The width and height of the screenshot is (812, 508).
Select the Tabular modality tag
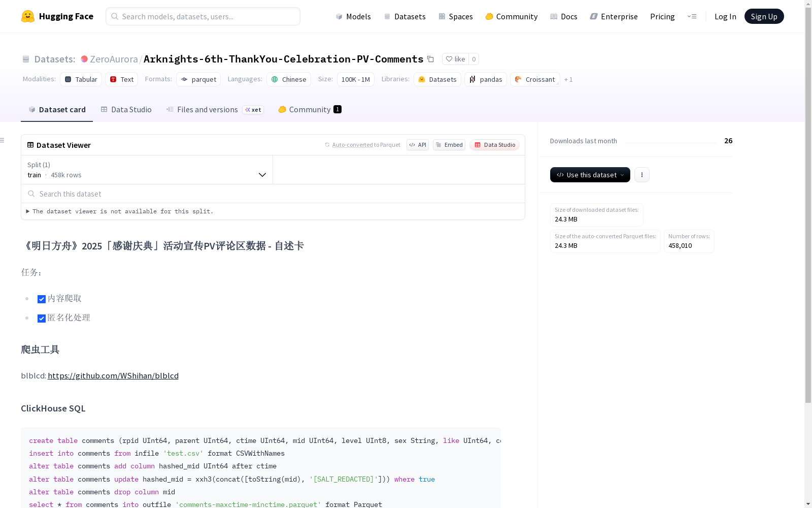pos(81,79)
